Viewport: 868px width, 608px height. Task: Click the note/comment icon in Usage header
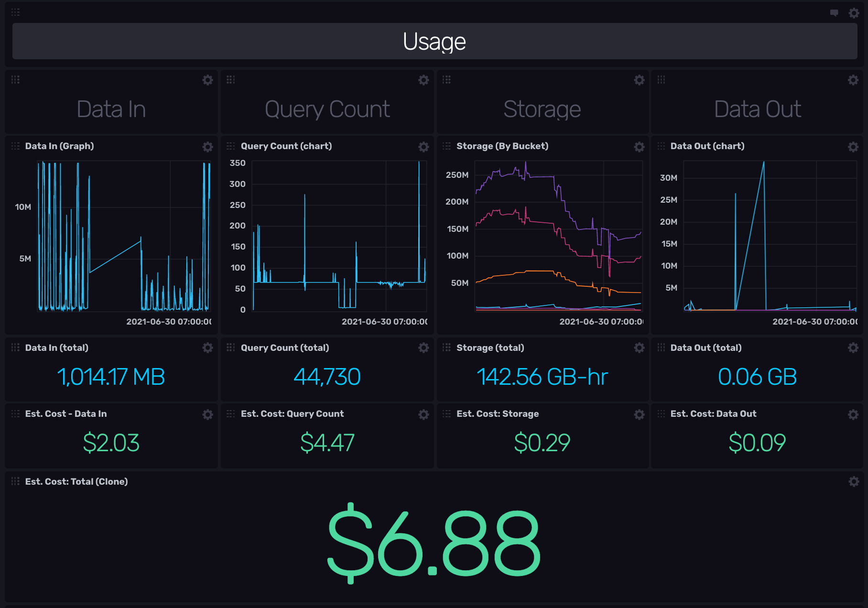pyautogui.click(x=834, y=13)
